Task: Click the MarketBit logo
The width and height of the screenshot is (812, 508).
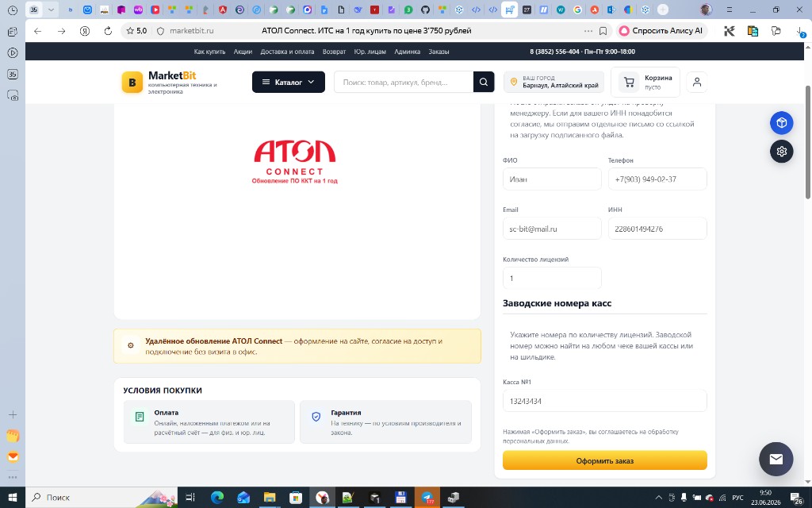Action: [x=170, y=82]
